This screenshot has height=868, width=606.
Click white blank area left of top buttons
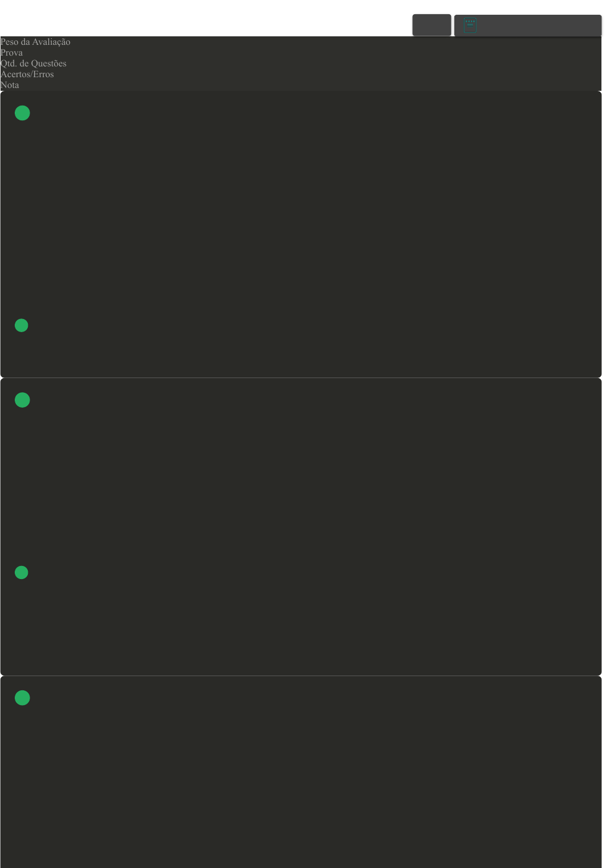pyautogui.click(x=204, y=18)
